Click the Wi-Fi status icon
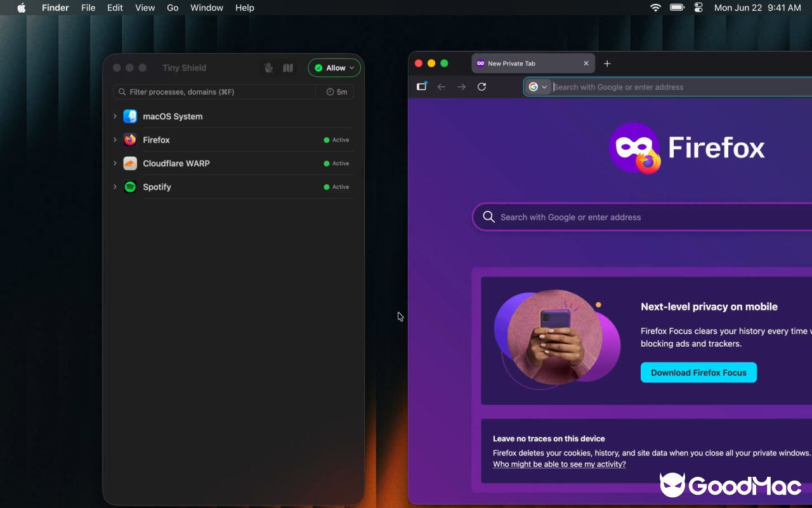The image size is (812, 508). (x=655, y=8)
